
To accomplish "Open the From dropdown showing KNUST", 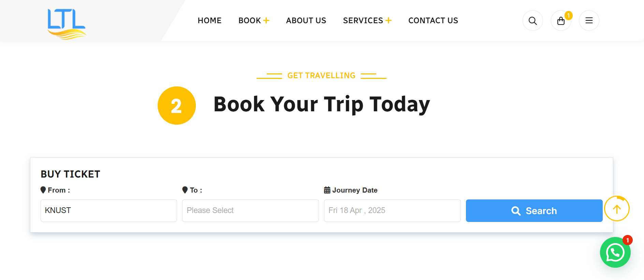I will click(x=108, y=211).
